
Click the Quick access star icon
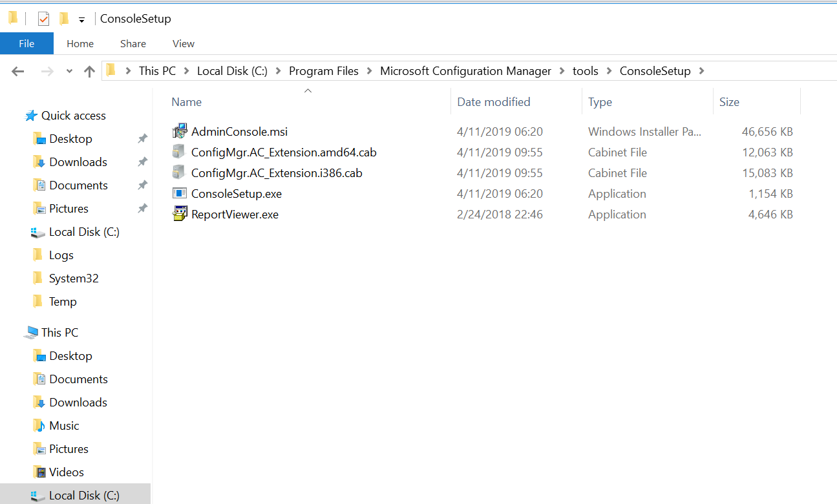[31, 116]
